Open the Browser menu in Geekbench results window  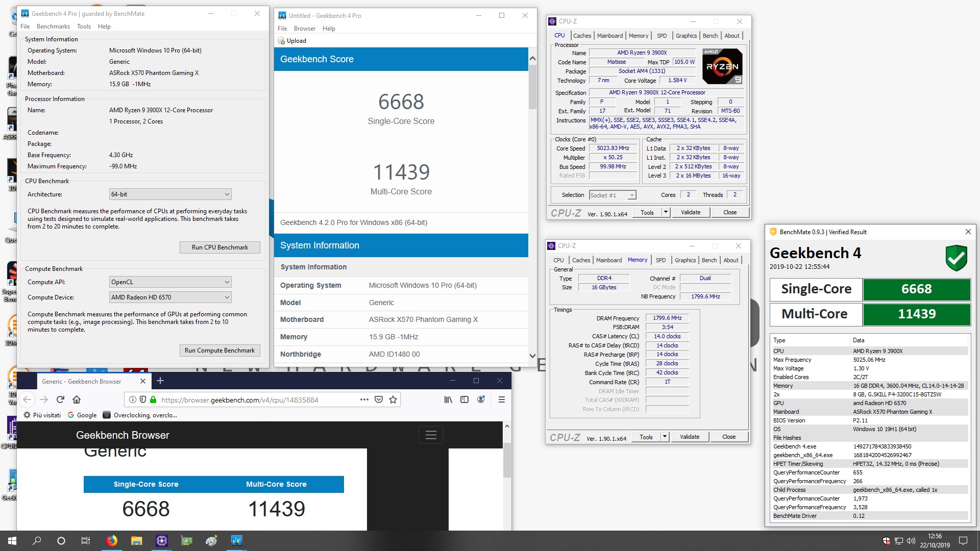305,29
